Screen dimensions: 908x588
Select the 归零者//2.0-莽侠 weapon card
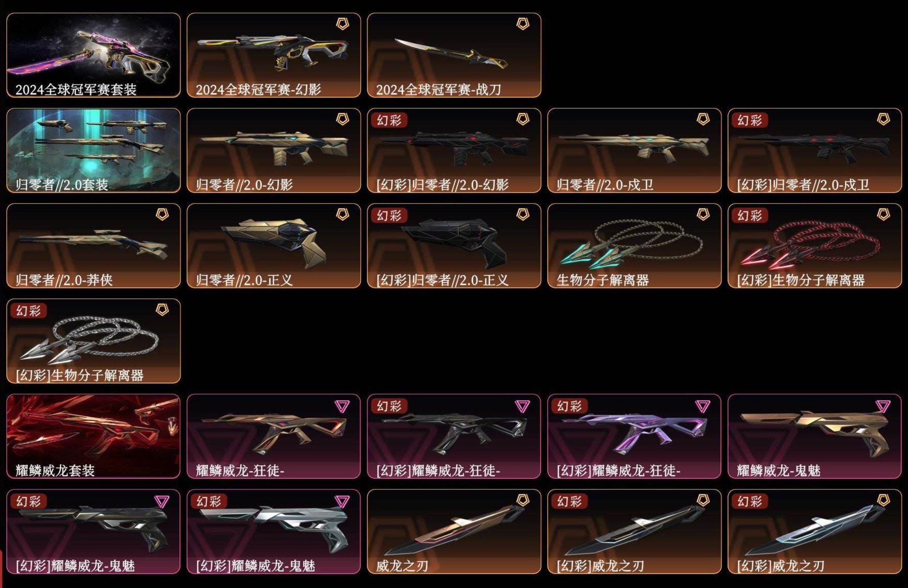click(x=93, y=246)
